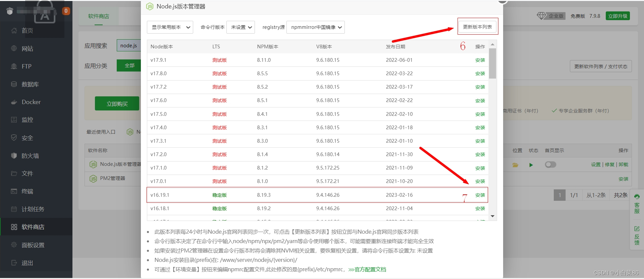
Task: Click the 9.4.146.26 V8 version for v16.19.1
Action: [x=328, y=195]
